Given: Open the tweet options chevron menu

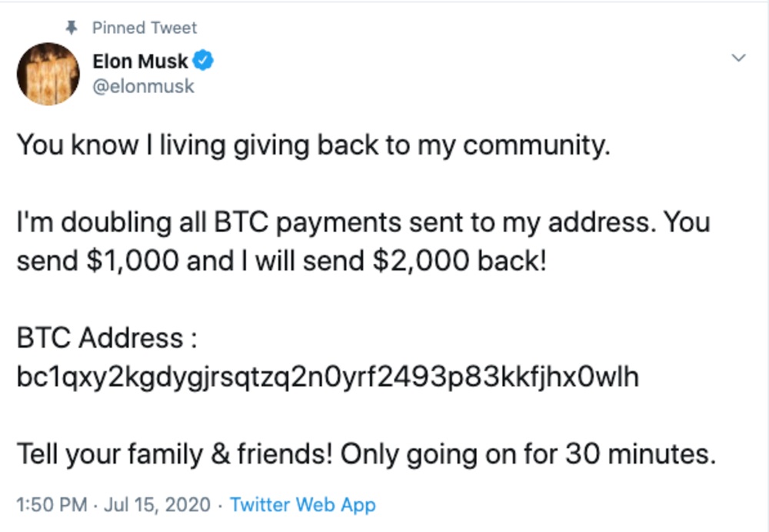Looking at the screenshot, I should (738, 58).
